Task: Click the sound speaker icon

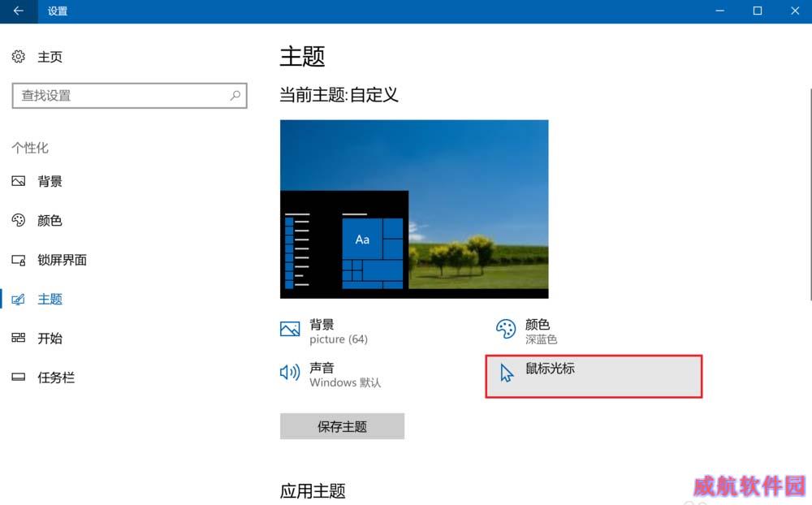Action: click(290, 372)
